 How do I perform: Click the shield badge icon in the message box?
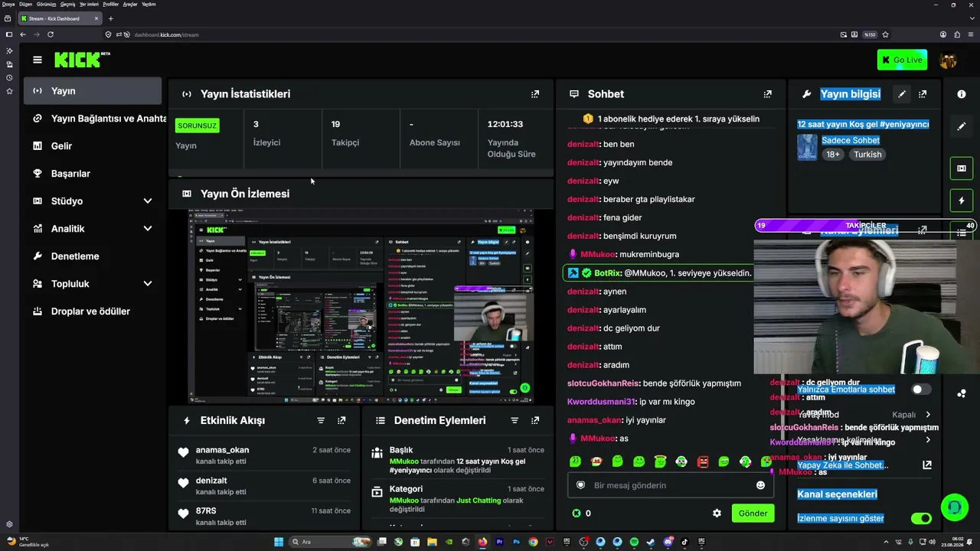pos(580,485)
